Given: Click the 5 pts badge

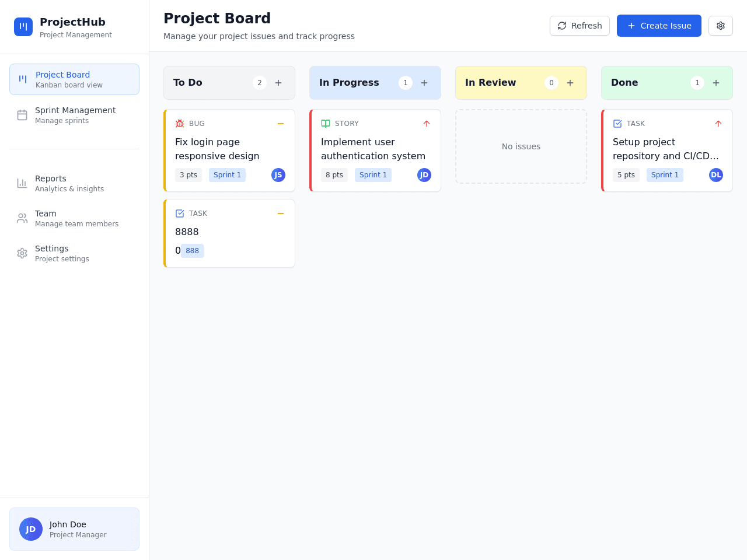Looking at the screenshot, I should tap(626, 175).
